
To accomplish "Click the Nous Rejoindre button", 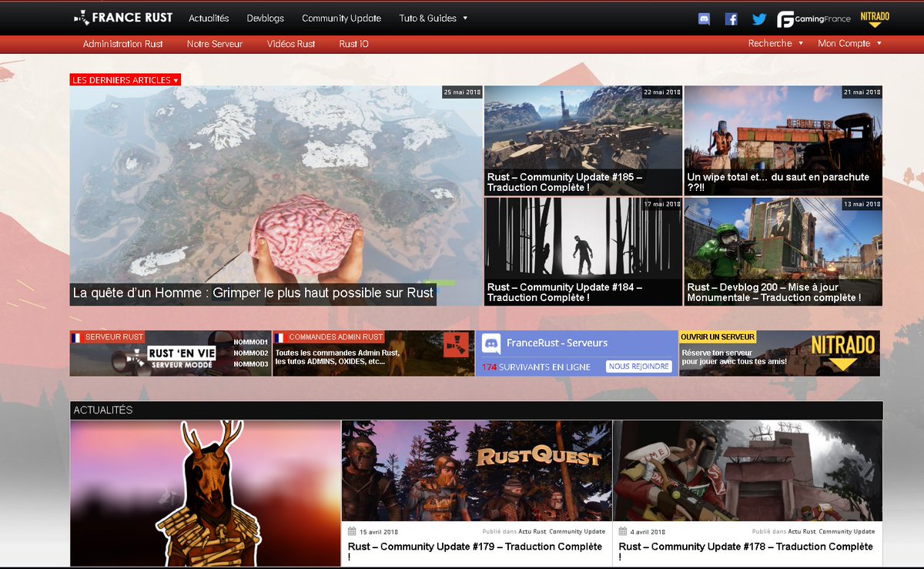I will click(x=638, y=367).
